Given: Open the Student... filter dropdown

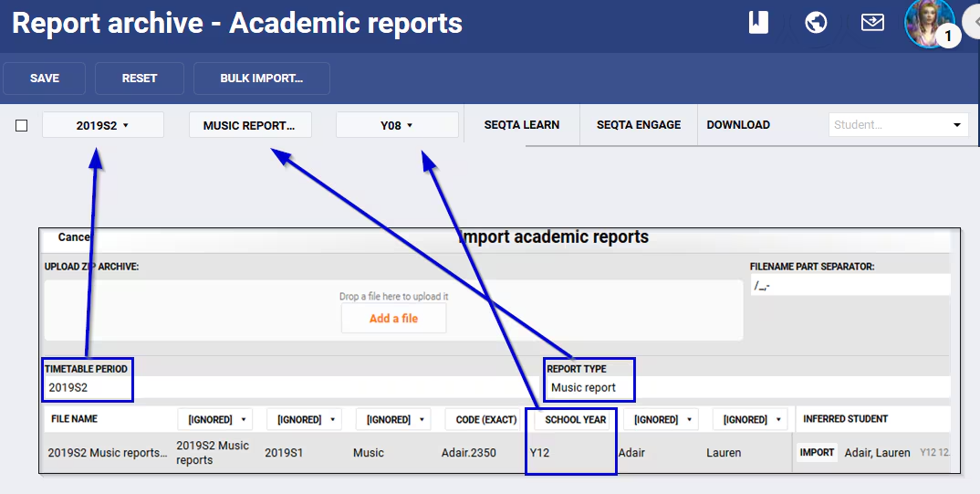Looking at the screenshot, I should [x=898, y=124].
